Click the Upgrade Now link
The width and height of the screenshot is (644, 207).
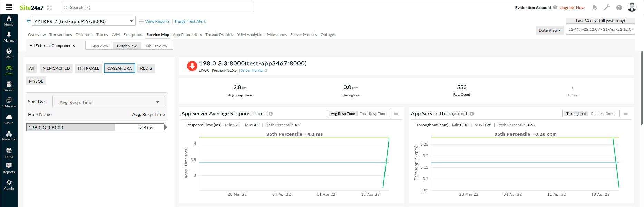(572, 8)
